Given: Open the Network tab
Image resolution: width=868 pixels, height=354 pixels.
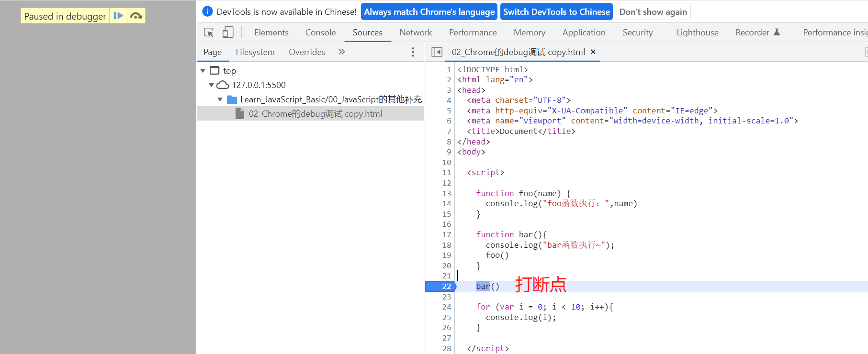Looking at the screenshot, I should (x=416, y=33).
